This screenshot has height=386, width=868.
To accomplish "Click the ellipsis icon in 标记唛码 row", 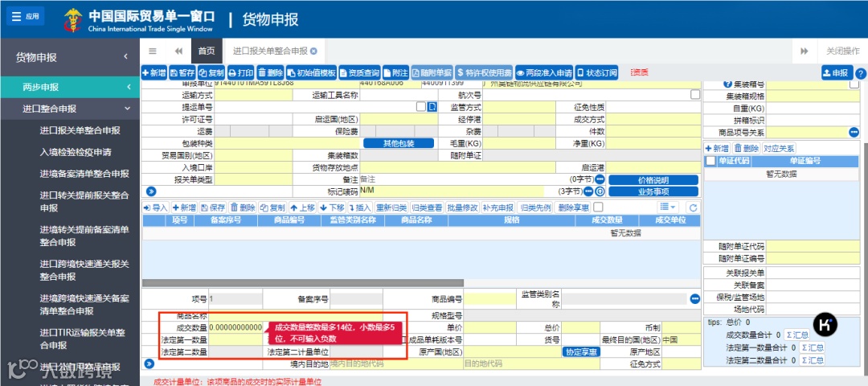I will point(588,191).
